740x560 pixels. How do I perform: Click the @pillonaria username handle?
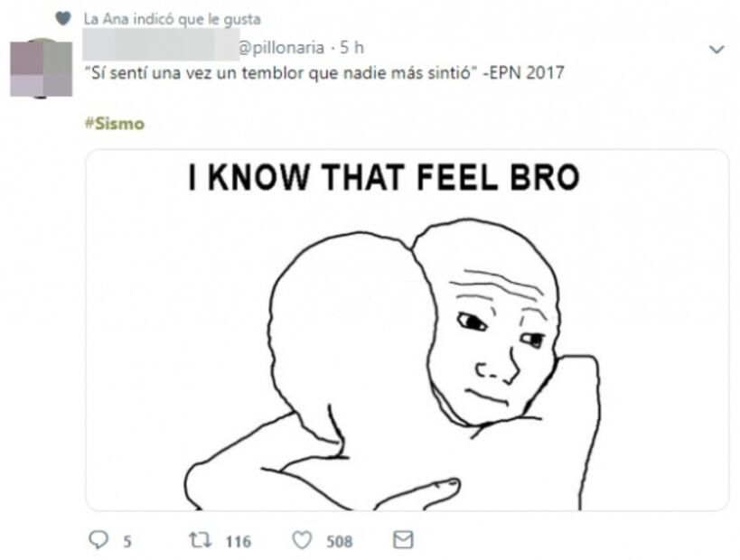(282, 48)
